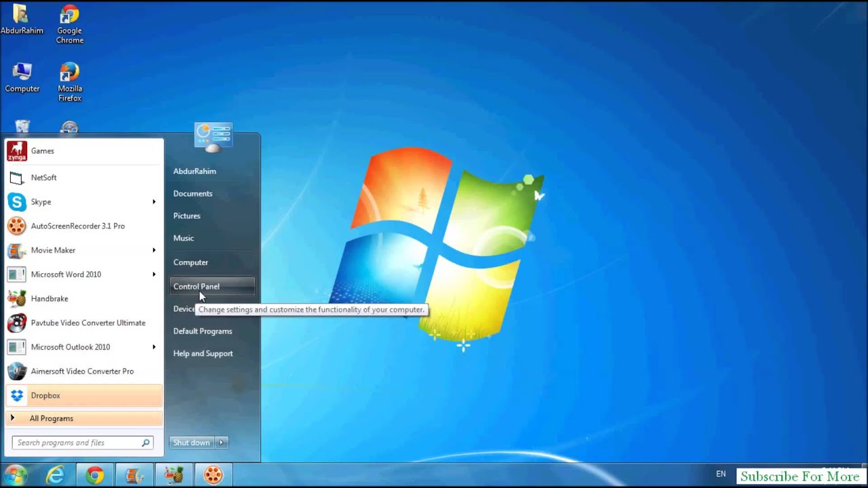Click the Search programs and files box
868x488 pixels.
pos(83,443)
